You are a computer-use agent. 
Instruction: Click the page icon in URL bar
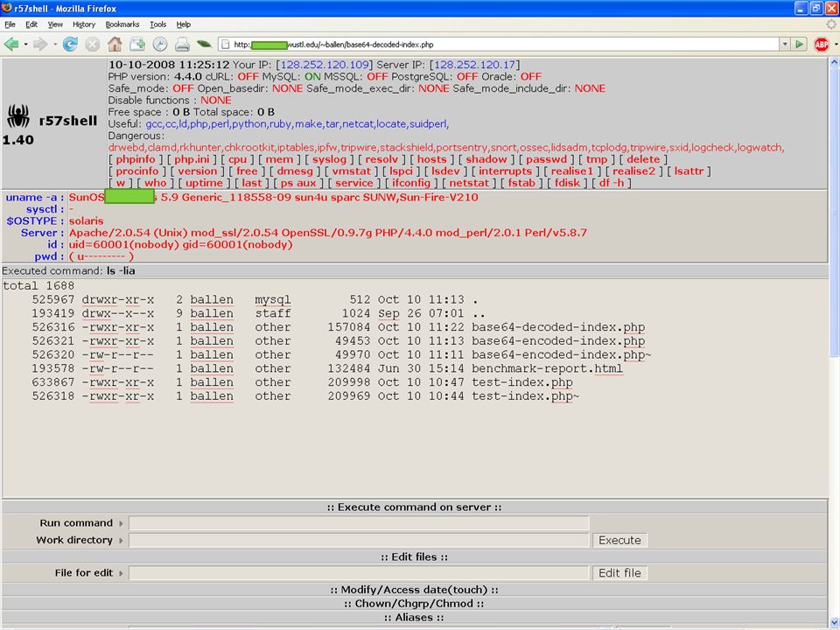click(226, 45)
